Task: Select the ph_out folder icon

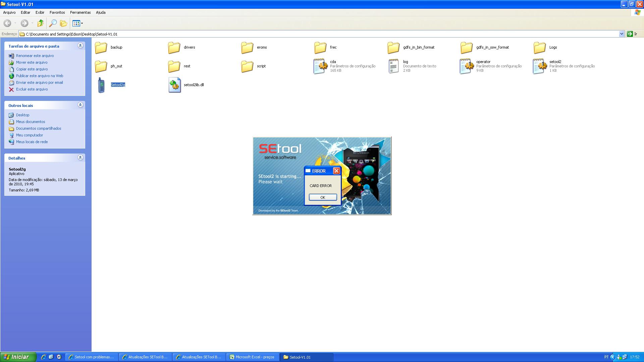Action: tap(101, 66)
